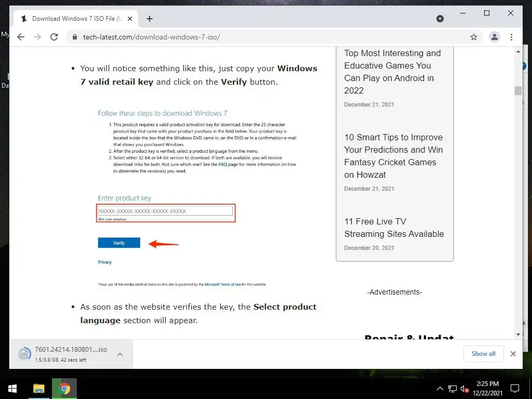The height and width of the screenshot is (399, 532).
Task: Click the tab search dropdown circle
Action: [x=440, y=19]
